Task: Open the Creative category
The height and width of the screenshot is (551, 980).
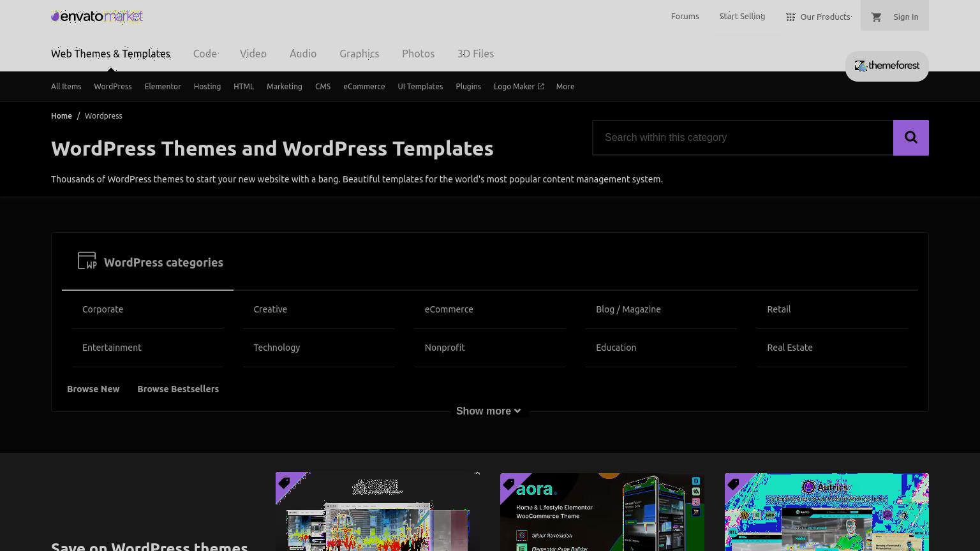Action: click(x=271, y=309)
